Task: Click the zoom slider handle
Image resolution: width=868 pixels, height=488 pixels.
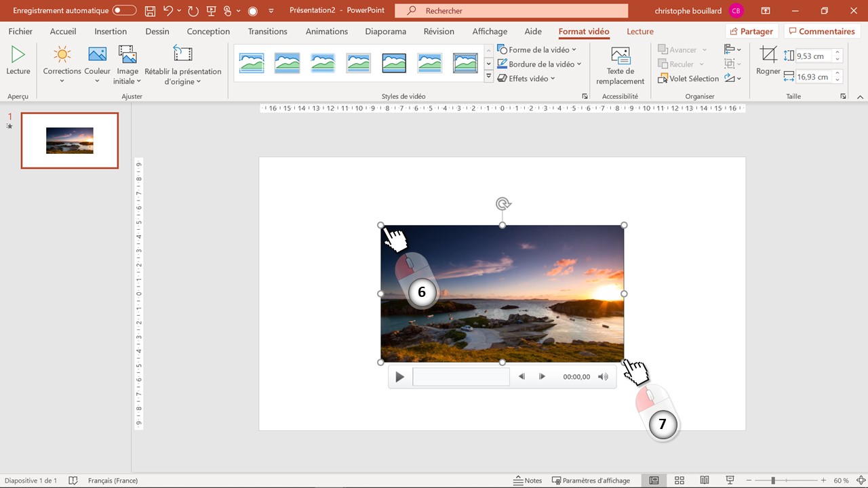Action: point(773,481)
